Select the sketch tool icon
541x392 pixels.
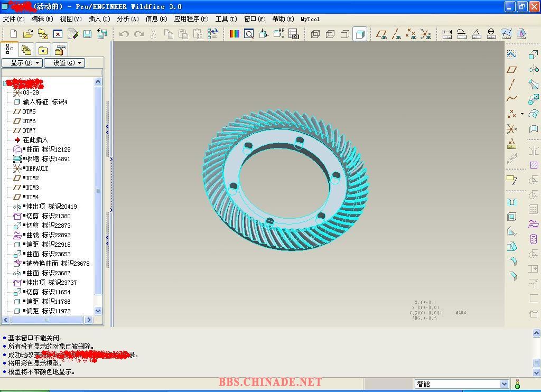511,54
